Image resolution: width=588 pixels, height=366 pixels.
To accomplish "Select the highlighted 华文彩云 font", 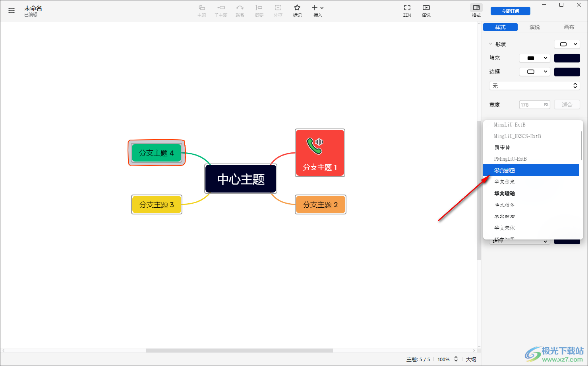I will [x=531, y=170].
